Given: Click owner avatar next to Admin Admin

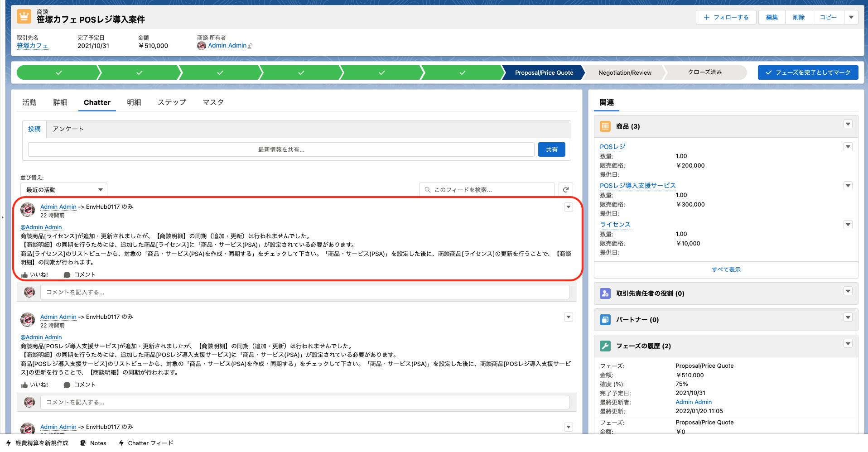Looking at the screenshot, I should (x=202, y=46).
